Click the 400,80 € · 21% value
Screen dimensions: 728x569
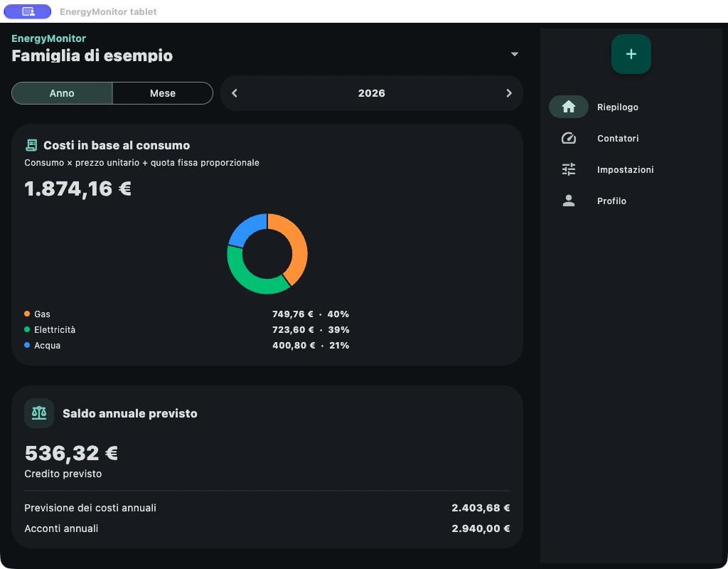click(x=311, y=345)
